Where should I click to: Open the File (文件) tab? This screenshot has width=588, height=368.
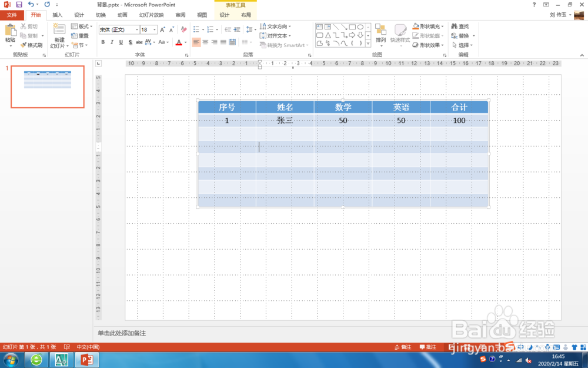(x=12, y=15)
